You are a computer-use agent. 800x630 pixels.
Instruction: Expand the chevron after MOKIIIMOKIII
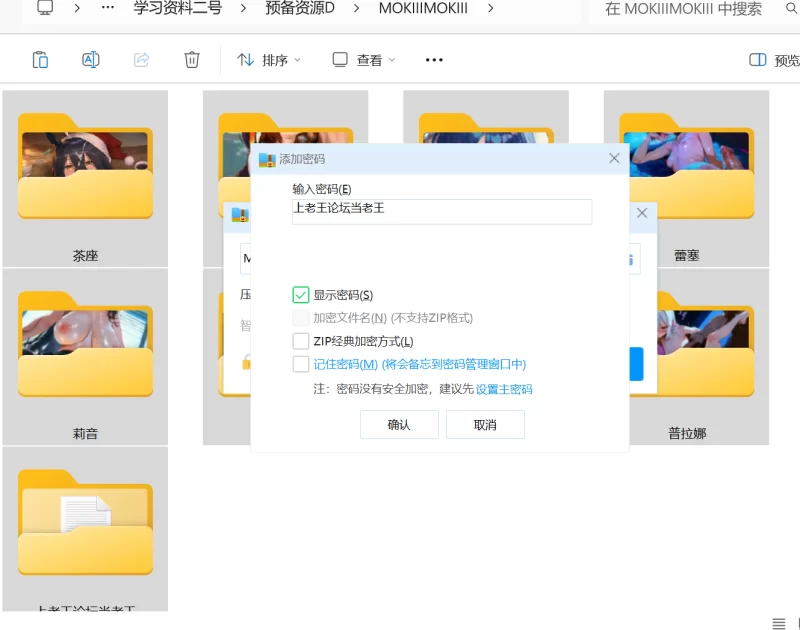(x=490, y=8)
